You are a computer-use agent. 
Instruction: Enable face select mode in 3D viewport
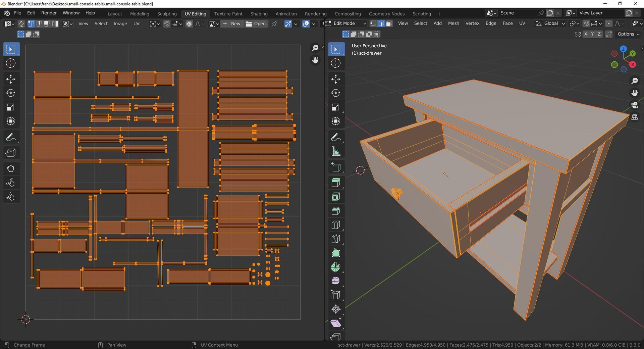[x=389, y=23]
